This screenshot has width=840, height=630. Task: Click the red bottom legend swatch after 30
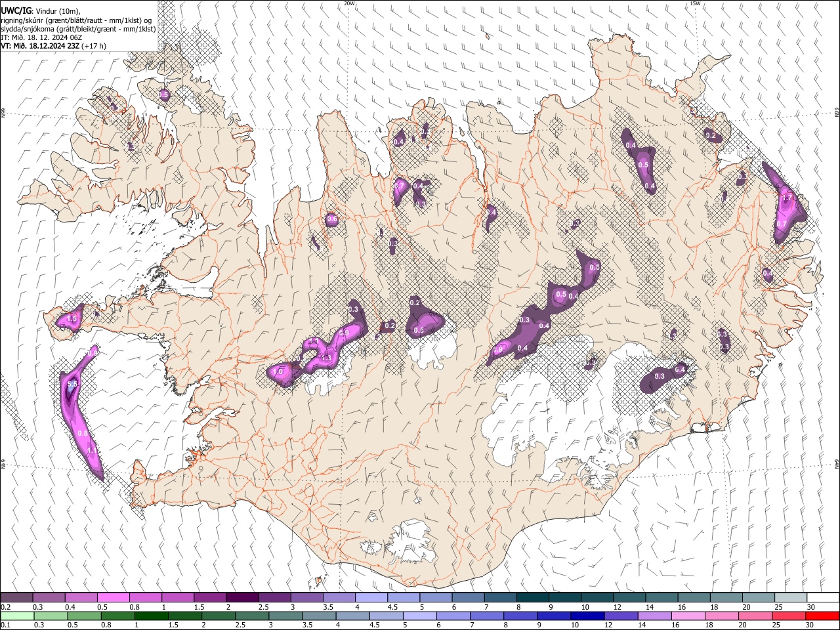(x=822, y=616)
